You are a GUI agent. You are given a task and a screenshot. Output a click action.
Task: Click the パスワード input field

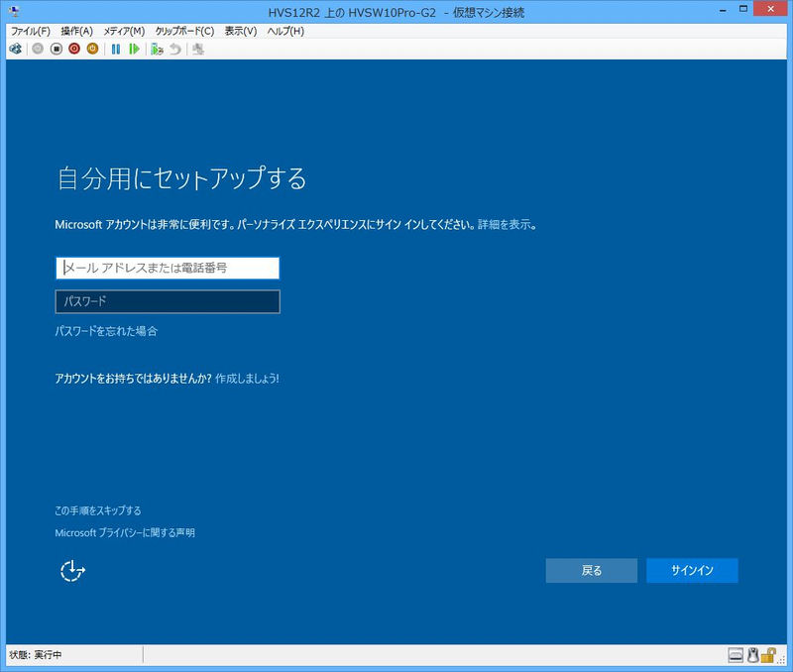168,302
